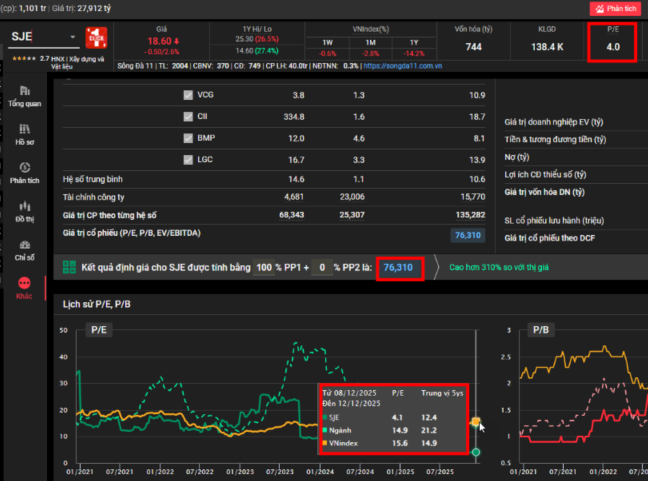648x481 pixels.
Task: Click Lợi ích CĐ thiểu số (tỷ) label
Action: [x=546, y=174]
